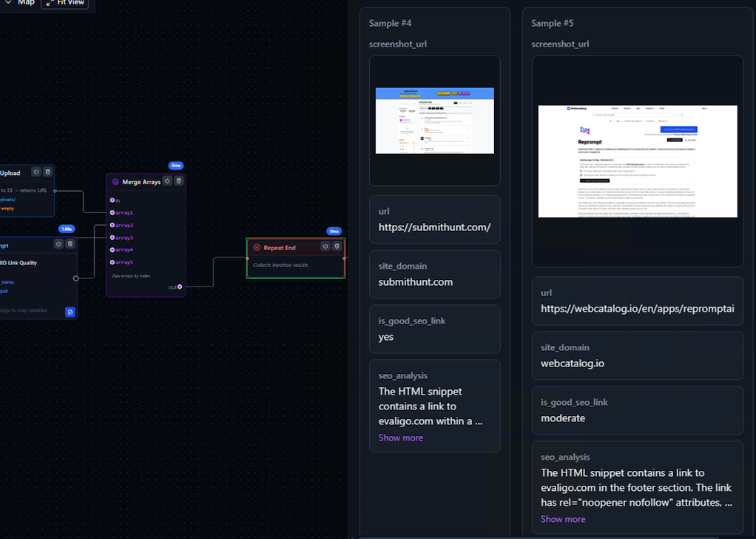Expand Sample #5 seo_analysis with Show more
Viewport: 756px width, 539px height.
[x=562, y=519]
